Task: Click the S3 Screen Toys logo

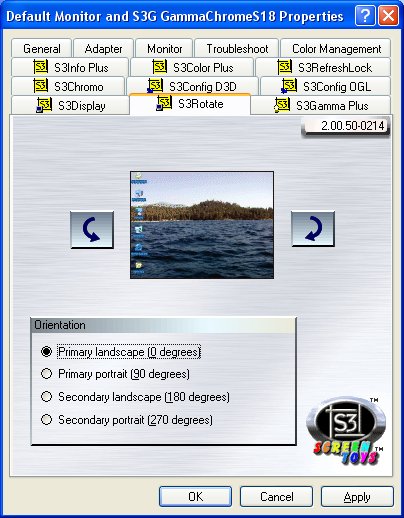Action: click(x=346, y=430)
